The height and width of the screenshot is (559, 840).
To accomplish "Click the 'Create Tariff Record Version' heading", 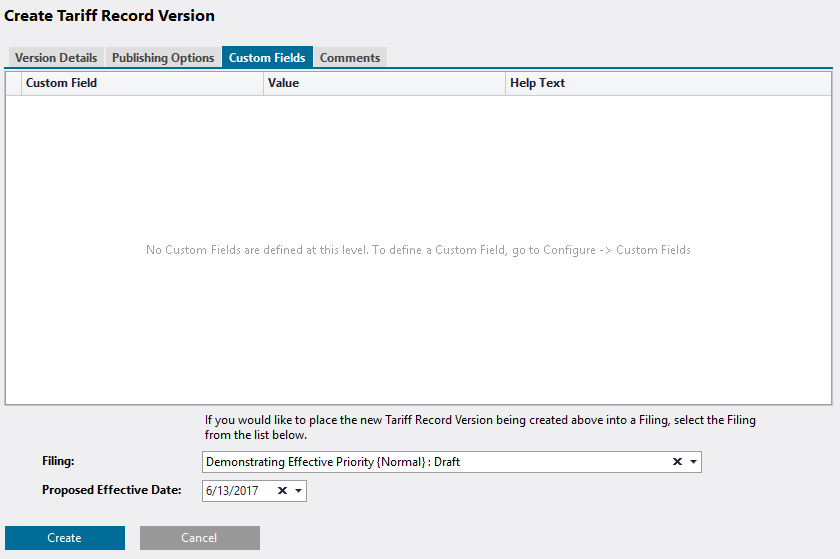I will coord(110,16).
